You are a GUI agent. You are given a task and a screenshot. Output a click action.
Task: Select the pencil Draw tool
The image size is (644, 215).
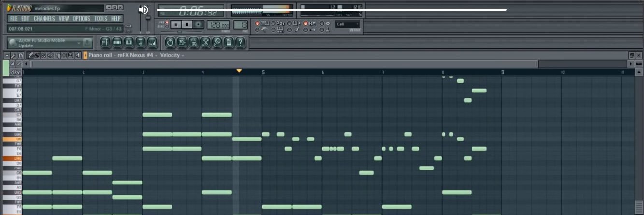(31, 55)
